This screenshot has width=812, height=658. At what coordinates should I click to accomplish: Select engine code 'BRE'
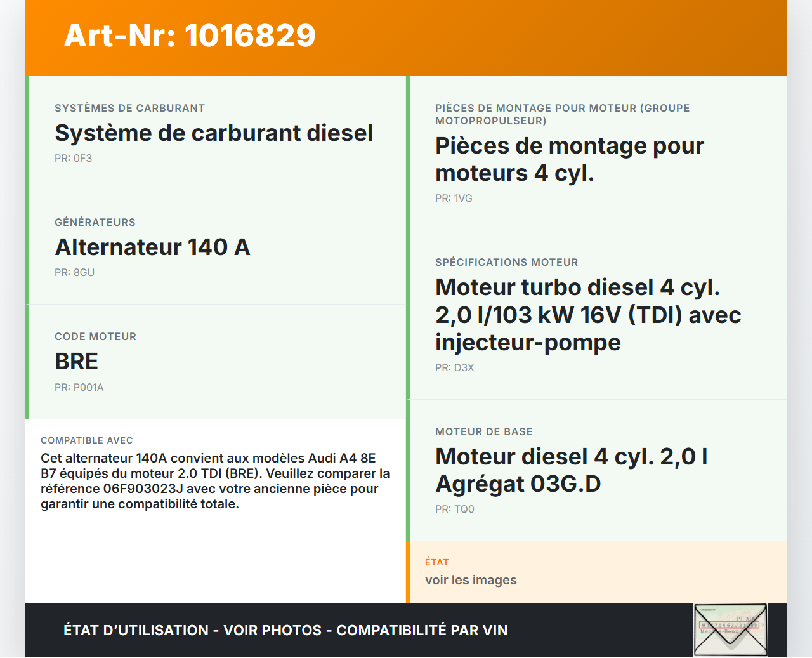(76, 361)
